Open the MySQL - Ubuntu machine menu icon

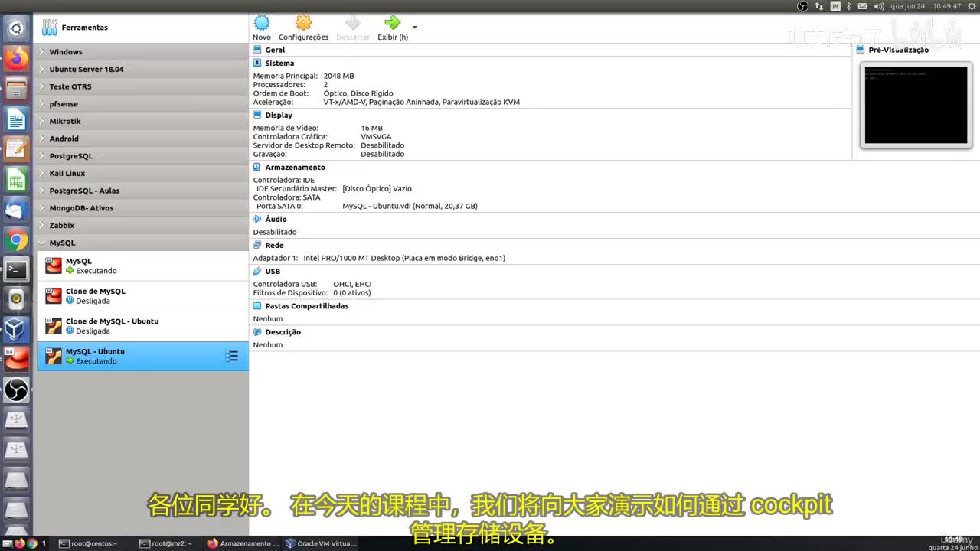[x=232, y=356]
